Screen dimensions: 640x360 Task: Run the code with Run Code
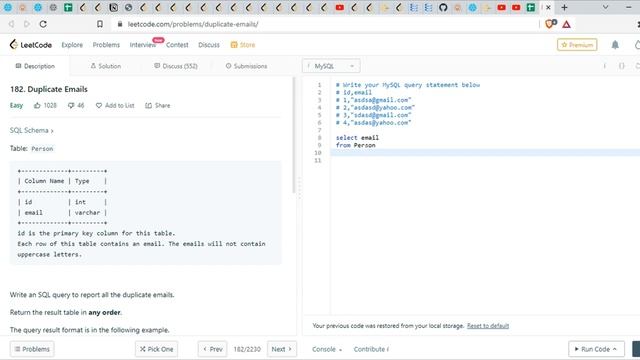click(x=596, y=349)
